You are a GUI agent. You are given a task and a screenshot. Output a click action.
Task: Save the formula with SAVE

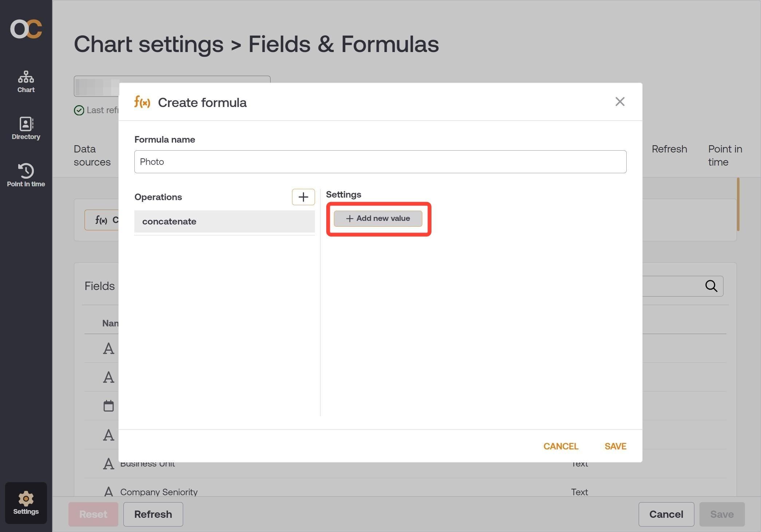615,446
